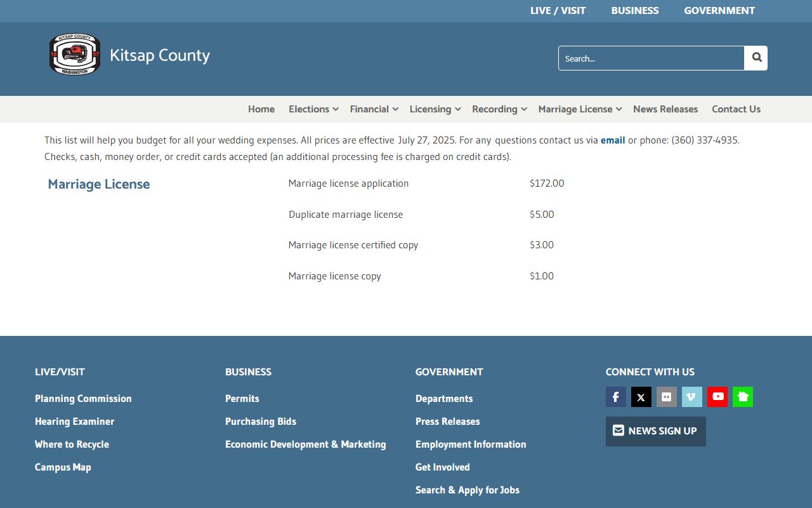The width and height of the screenshot is (812, 508).
Task: Open the Facebook social icon
Action: 616,397
